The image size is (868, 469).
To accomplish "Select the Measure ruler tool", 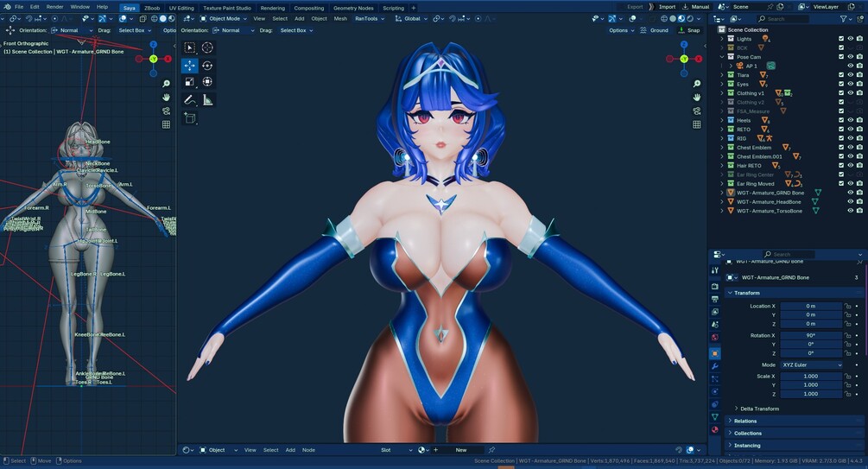I will tap(207, 99).
